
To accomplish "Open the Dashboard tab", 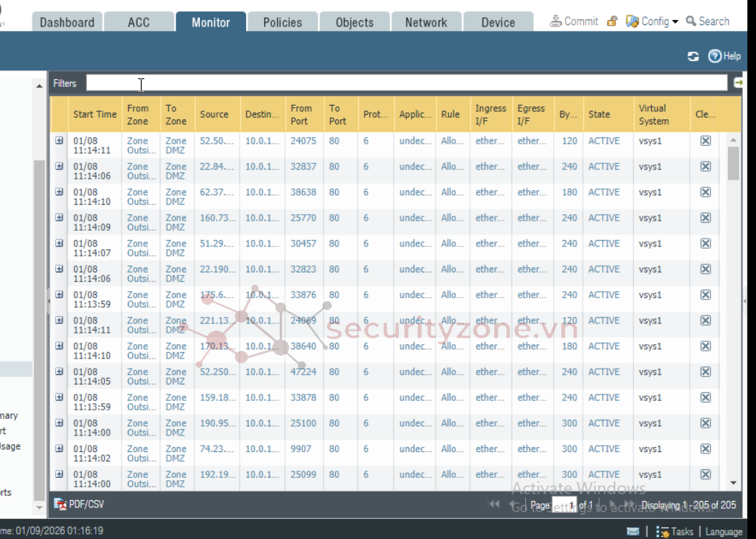I will [x=67, y=22].
